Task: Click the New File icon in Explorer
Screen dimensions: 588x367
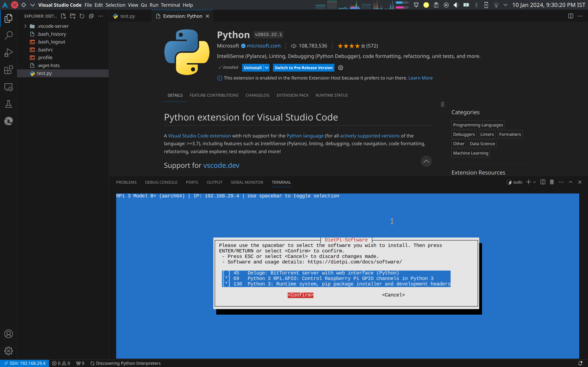Action: click(63, 16)
